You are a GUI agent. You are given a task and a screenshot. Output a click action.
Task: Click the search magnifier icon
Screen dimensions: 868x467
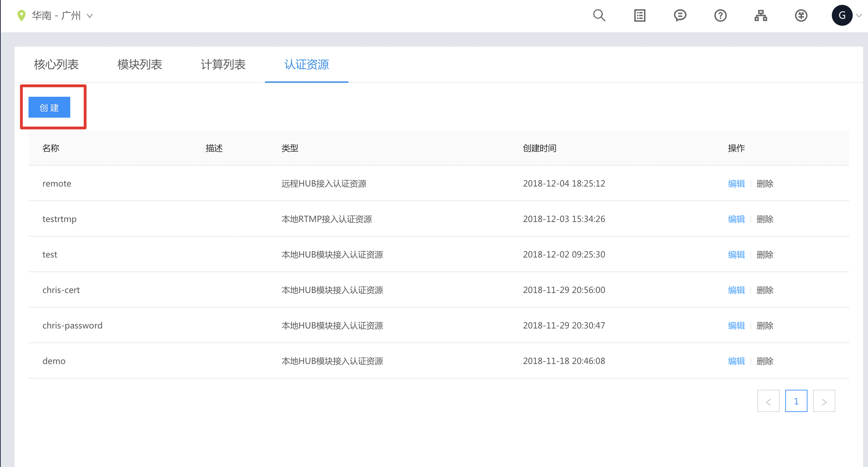click(599, 16)
